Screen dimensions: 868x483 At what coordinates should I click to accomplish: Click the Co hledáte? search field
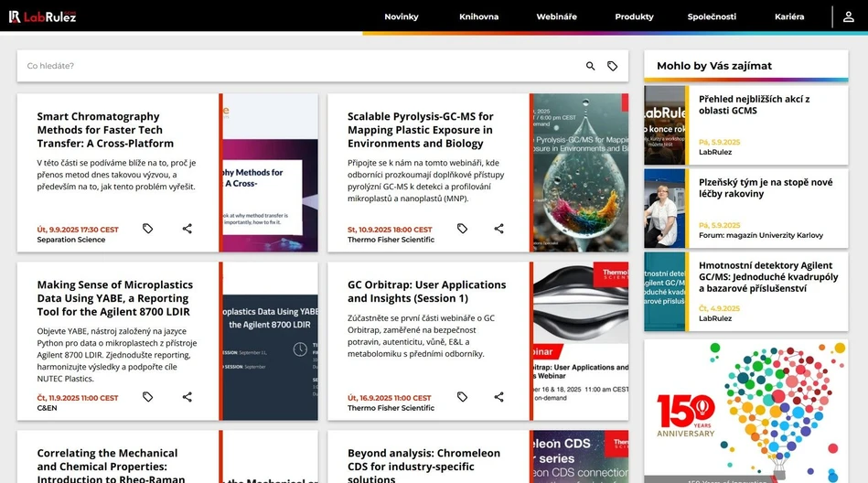[302, 66]
